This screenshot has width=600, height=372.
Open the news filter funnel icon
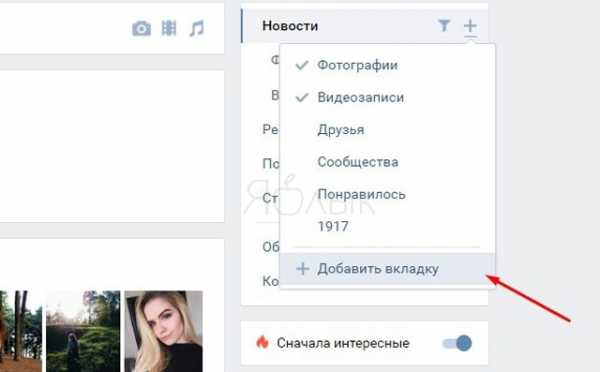coord(444,26)
